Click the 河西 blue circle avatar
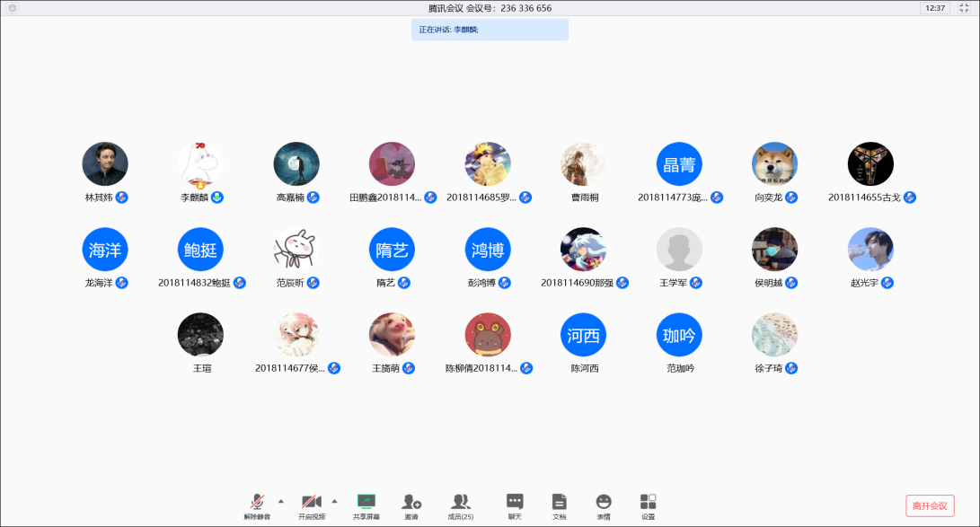This screenshot has width=980, height=527. 584,335
